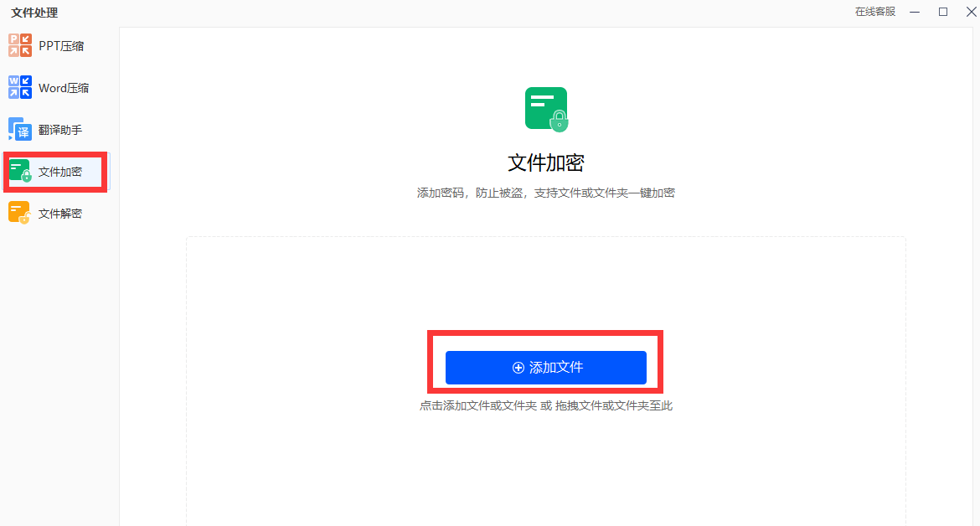980x526 pixels.
Task: Click the green 文件加密 lock icon in sidebar
Action: [20, 171]
